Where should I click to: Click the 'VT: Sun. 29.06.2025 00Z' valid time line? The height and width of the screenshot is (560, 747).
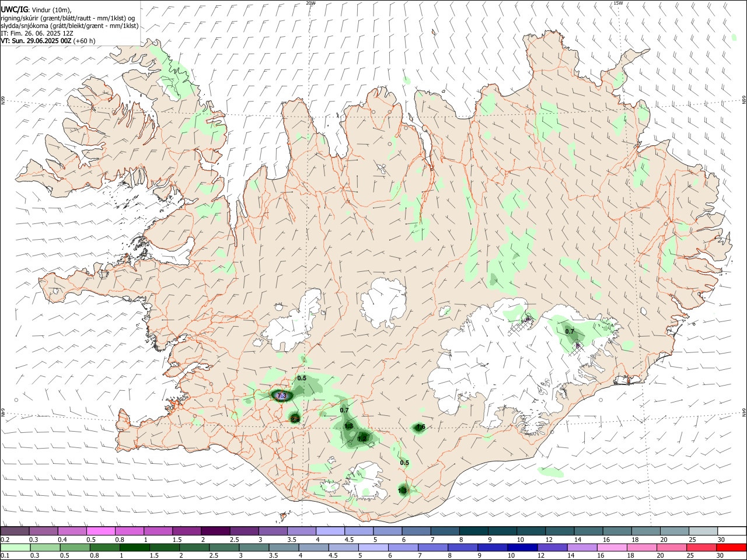[48, 41]
